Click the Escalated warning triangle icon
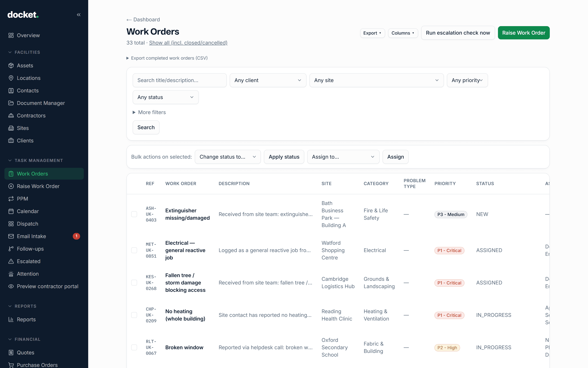 point(11,261)
